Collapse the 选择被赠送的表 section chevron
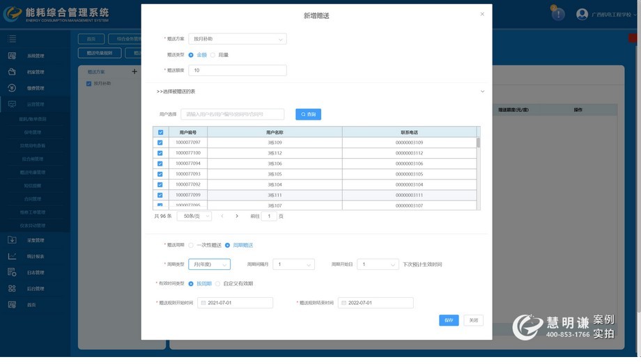Image resolution: width=641 pixels, height=364 pixels. [482, 91]
